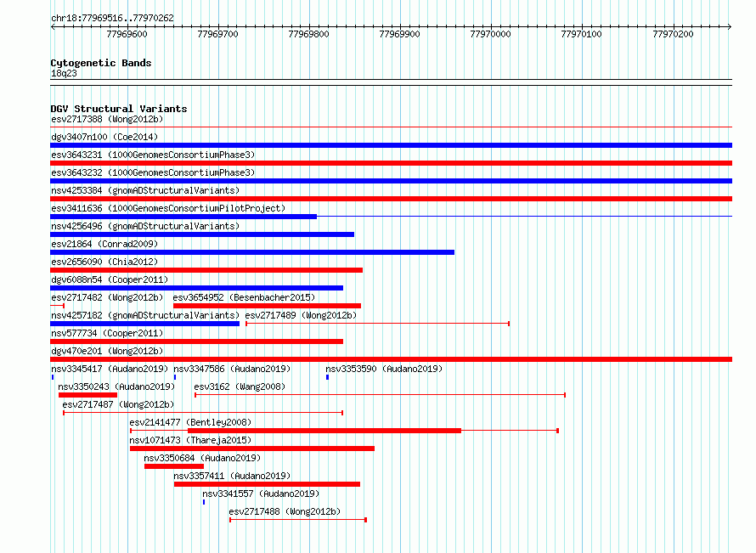
Task: Click the ruler's right arrow end
Action: [x=729, y=27]
